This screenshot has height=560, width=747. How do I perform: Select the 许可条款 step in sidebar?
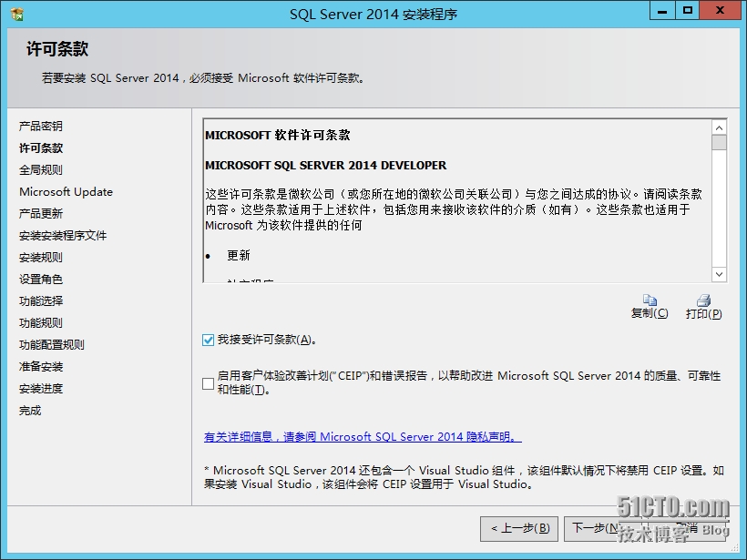pyautogui.click(x=41, y=148)
